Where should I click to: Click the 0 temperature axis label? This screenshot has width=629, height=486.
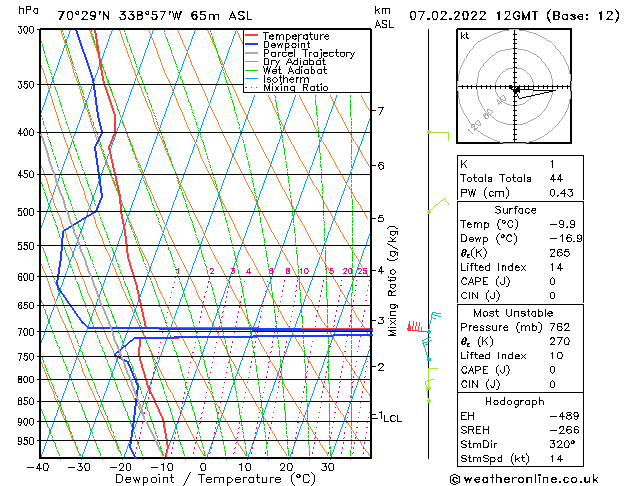pyautogui.click(x=203, y=467)
